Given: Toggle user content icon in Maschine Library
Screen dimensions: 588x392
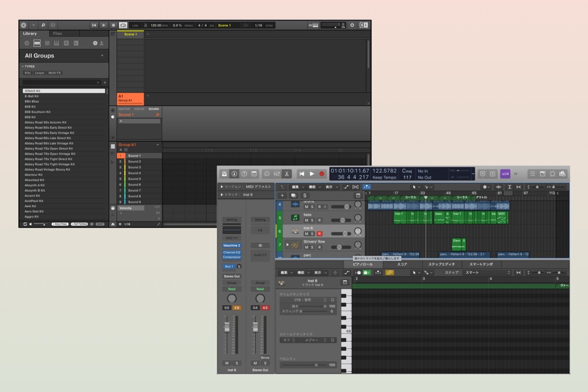Looking at the screenshot, I should (101, 43).
